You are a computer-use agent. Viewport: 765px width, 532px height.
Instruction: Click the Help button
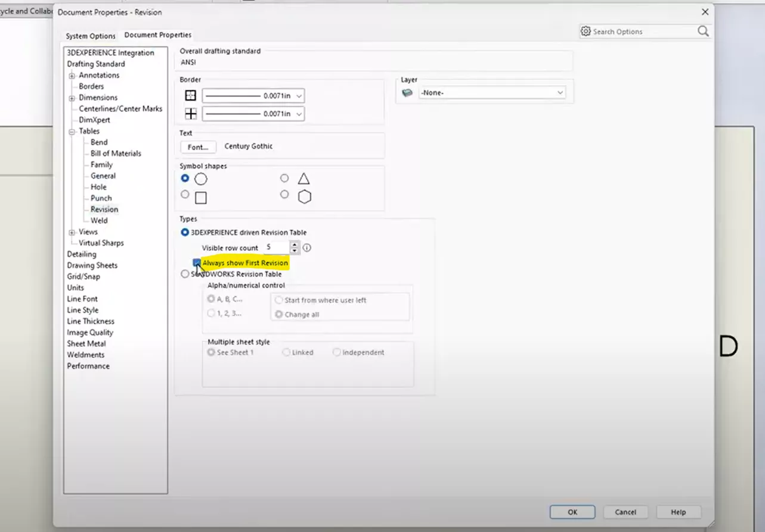click(679, 512)
